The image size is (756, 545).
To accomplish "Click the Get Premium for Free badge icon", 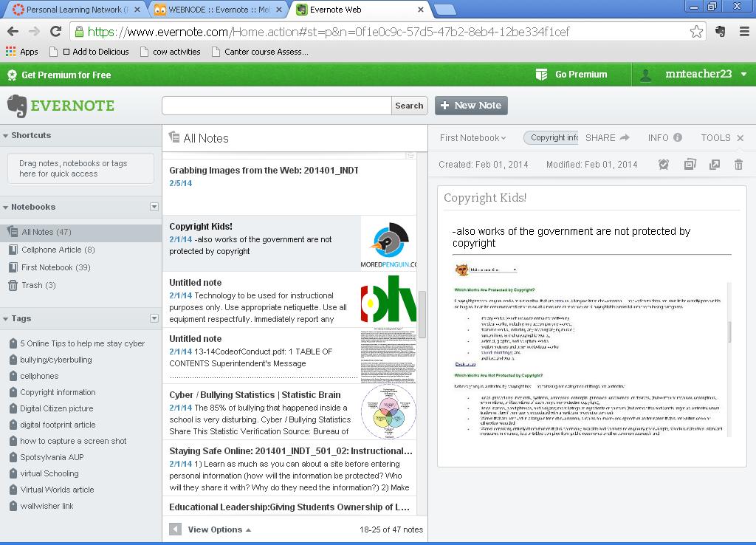I will click(x=12, y=75).
